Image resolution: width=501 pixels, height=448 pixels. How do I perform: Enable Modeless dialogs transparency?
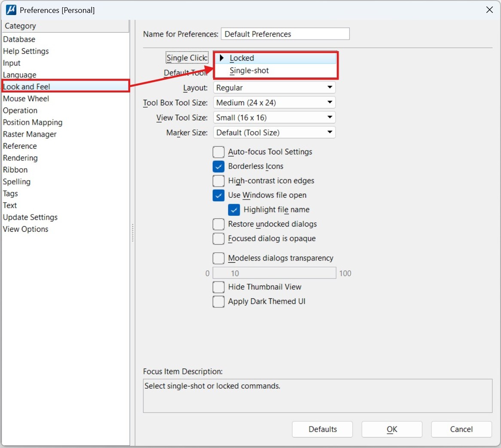click(x=219, y=258)
